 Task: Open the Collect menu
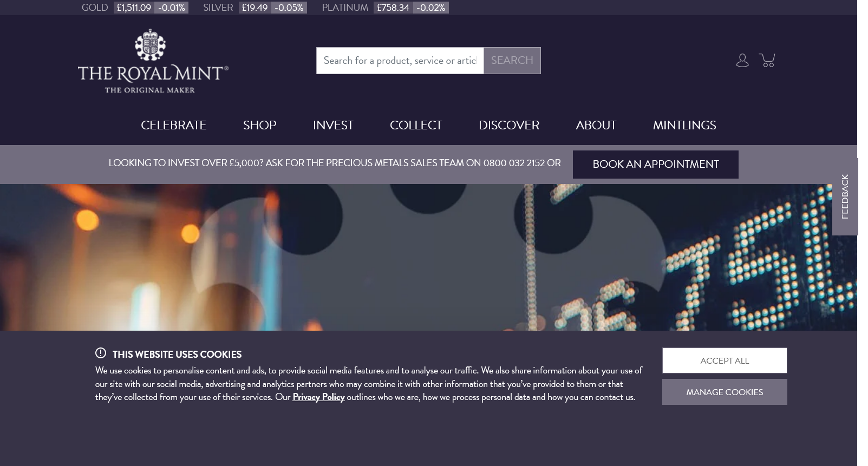pos(415,125)
